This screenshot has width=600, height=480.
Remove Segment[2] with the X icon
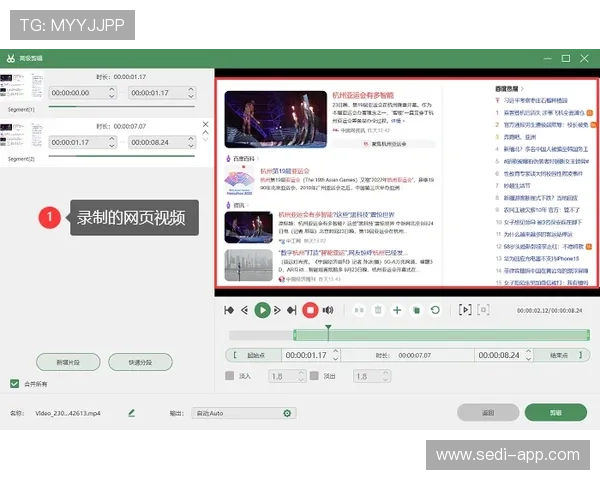[x=206, y=125]
